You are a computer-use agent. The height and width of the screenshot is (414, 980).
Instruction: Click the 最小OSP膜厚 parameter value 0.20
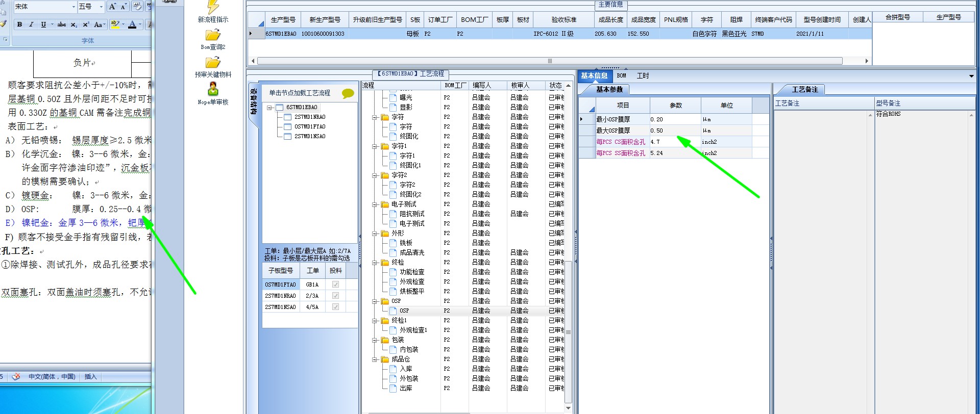click(675, 119)
